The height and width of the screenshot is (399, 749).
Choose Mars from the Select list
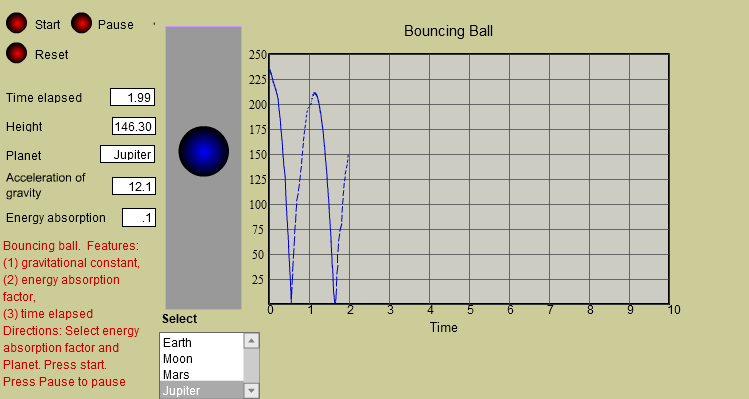click(202, 374)
